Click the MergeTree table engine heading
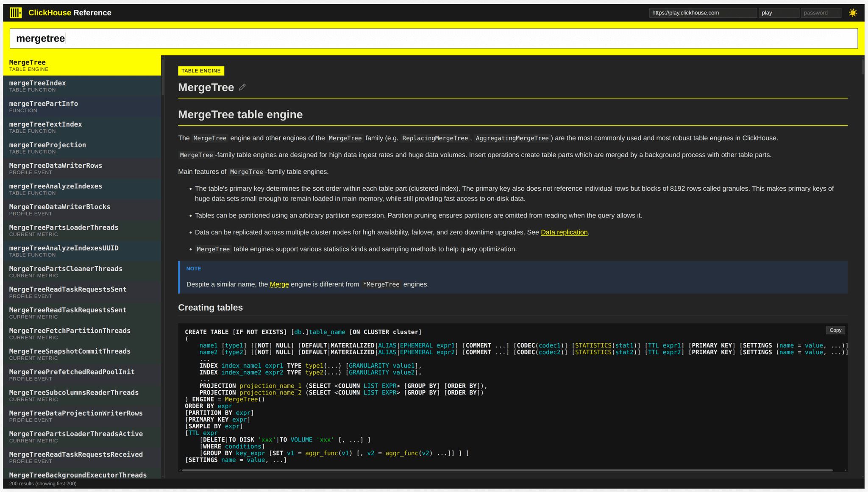Screen dimensions: 868x492 click(240, 114)
